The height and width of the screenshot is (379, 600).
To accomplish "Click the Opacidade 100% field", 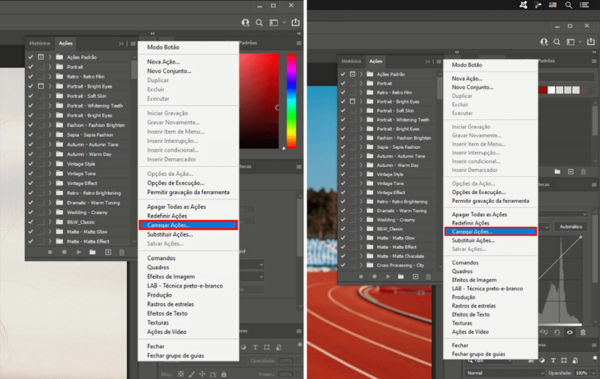I will (582, 373).
